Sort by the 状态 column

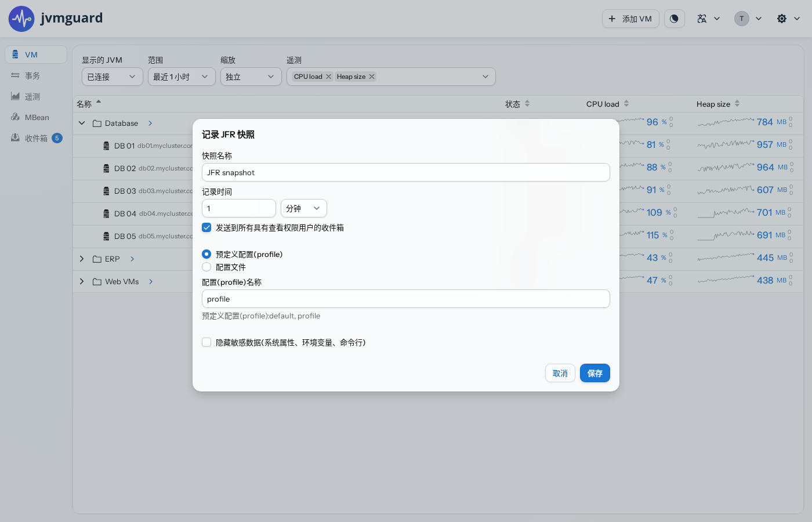click(527, 104)
